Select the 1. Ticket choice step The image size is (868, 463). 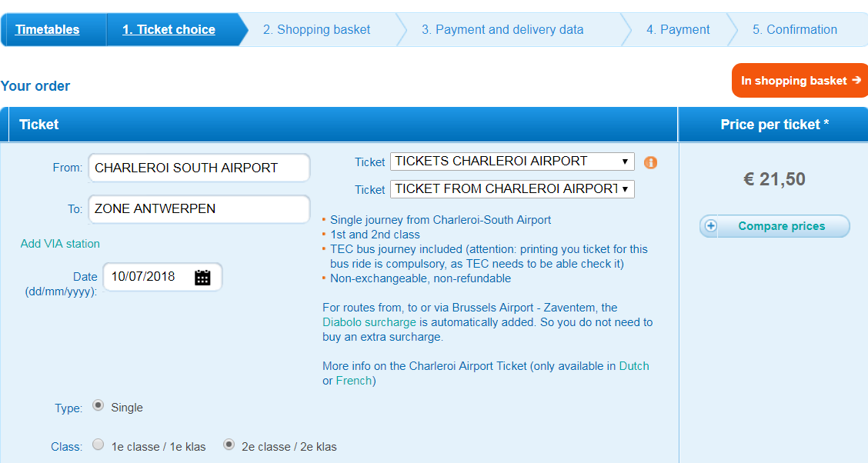(x=169, y=29)
